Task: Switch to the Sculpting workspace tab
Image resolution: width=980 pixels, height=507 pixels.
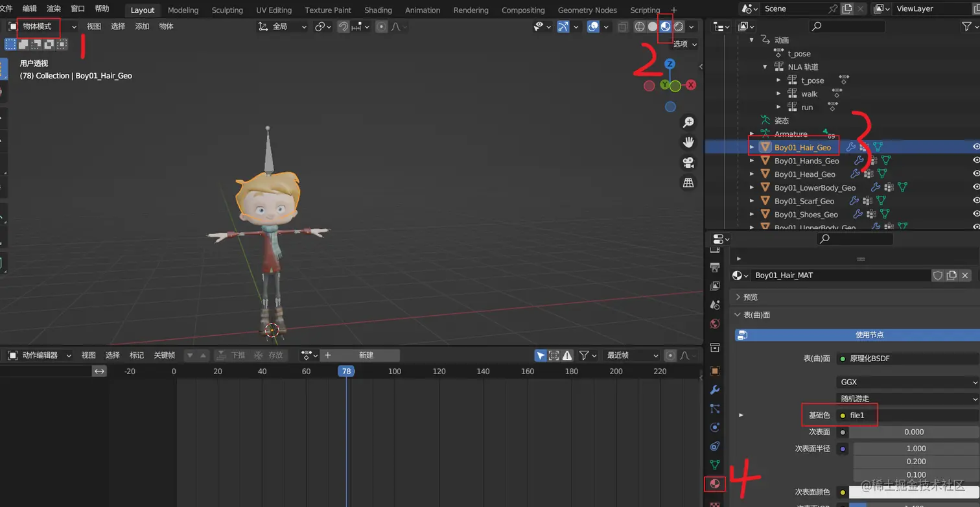Action: tap(227, 10)
